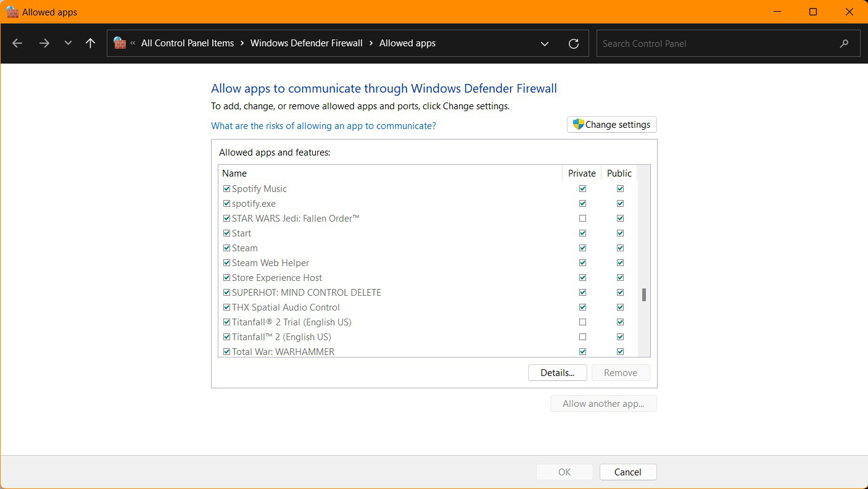Click the forward navigation arrow

(x=44, y=43)
